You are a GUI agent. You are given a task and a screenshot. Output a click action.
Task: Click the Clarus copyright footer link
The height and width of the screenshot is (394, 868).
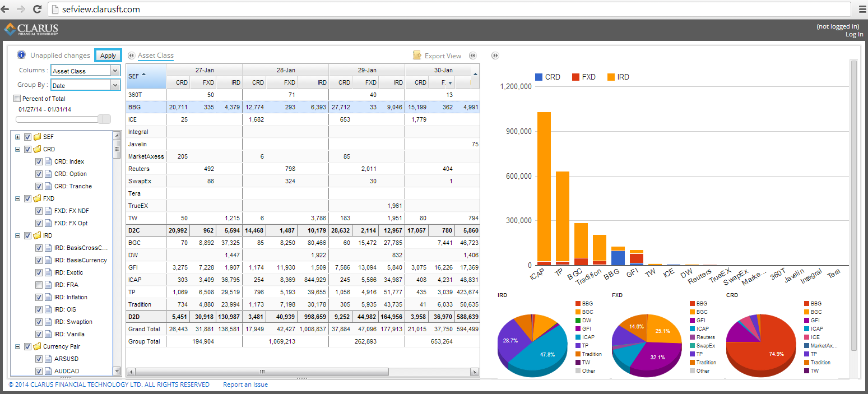(109, 384)
